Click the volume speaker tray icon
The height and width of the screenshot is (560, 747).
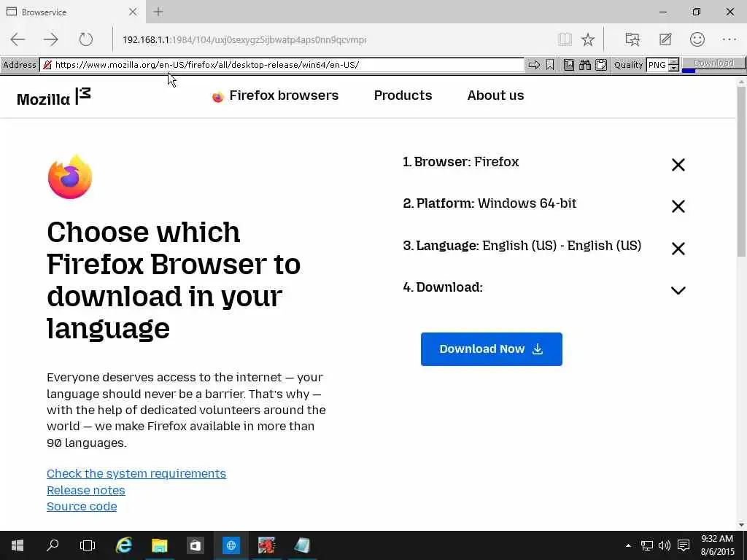(x=664, y=545)
